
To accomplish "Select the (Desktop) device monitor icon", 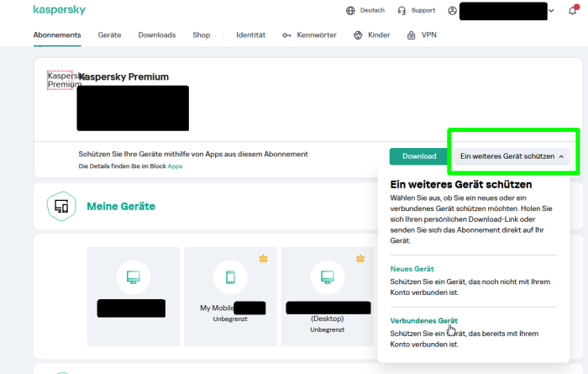I will click(x=328, y=277).
